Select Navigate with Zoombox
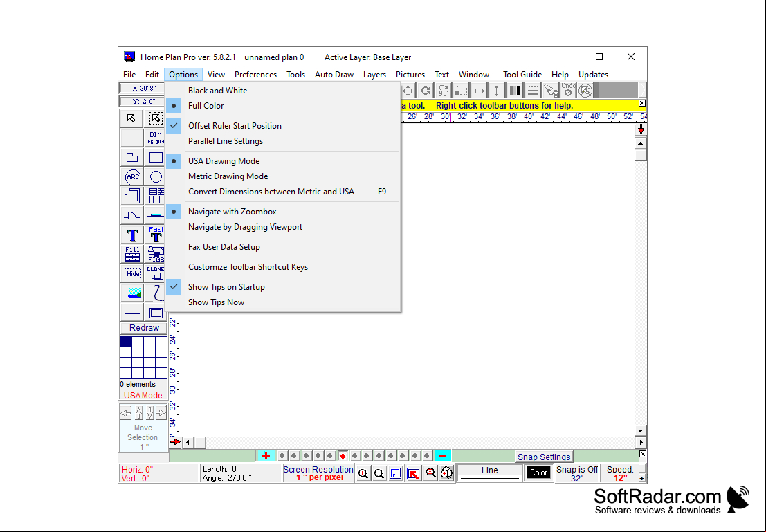Screen dimensions: 766x532 tap(283, 212)
